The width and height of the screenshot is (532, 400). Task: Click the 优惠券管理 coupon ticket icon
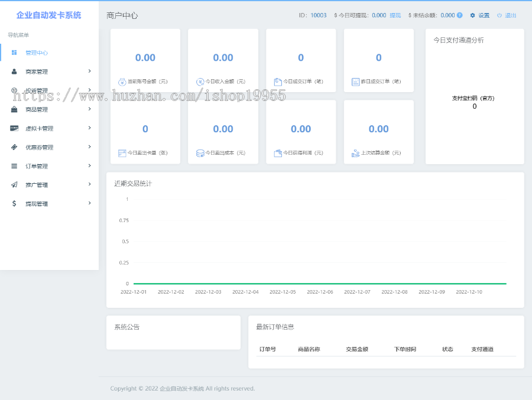point(14,147)
